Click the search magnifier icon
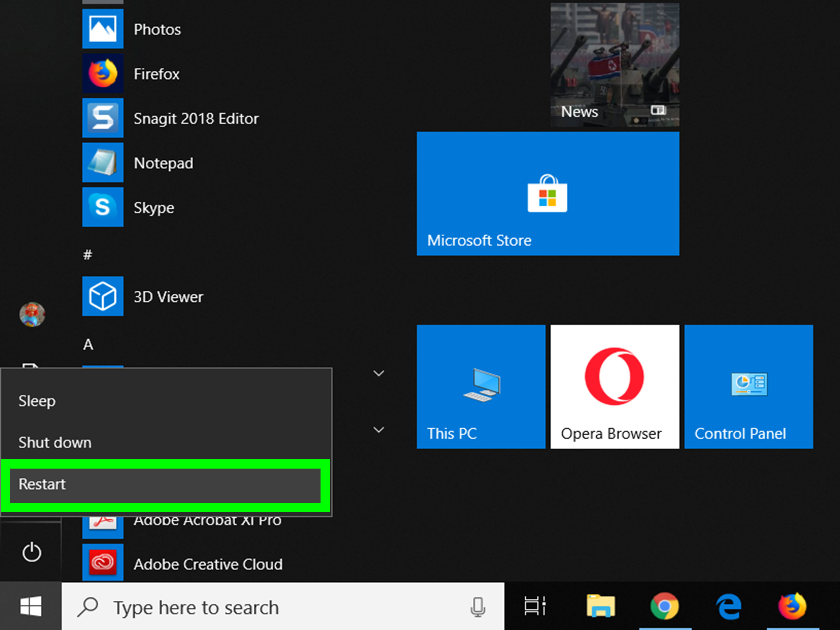Screen dimensions: 840x630 [88, 607]
